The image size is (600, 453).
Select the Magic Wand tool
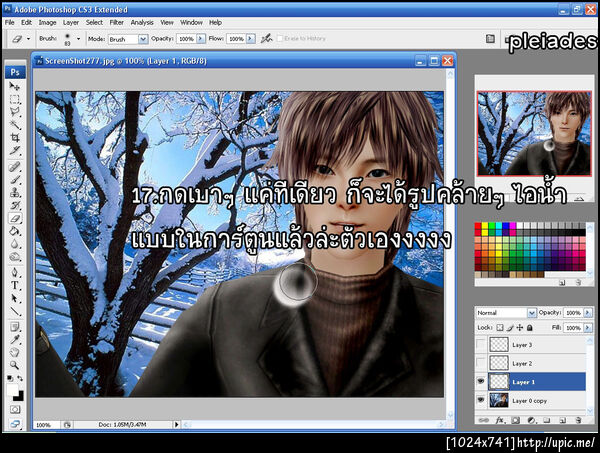click(x=15, y=124)
